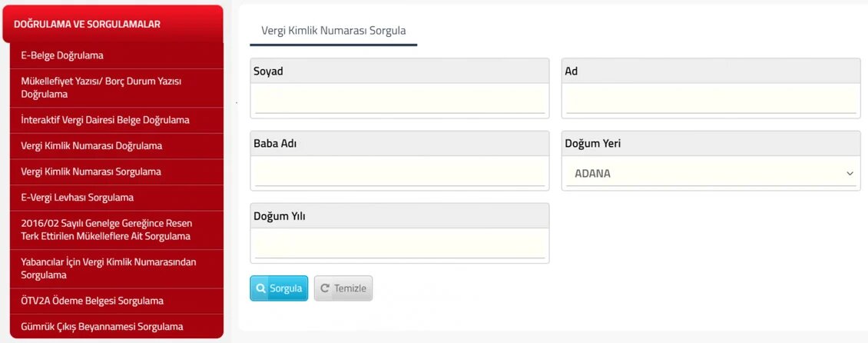This screenshot has width=868, height=343.
Task: Go to İnteraktif Vergi Dairesi Belge Doğrulama
Action: pyautogui.click(x=105, y=120)
